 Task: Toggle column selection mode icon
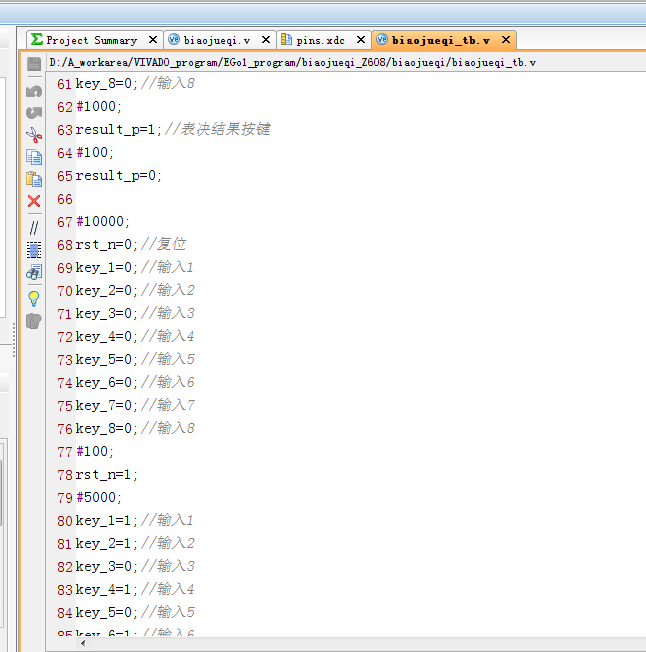(x=33, y=249)
